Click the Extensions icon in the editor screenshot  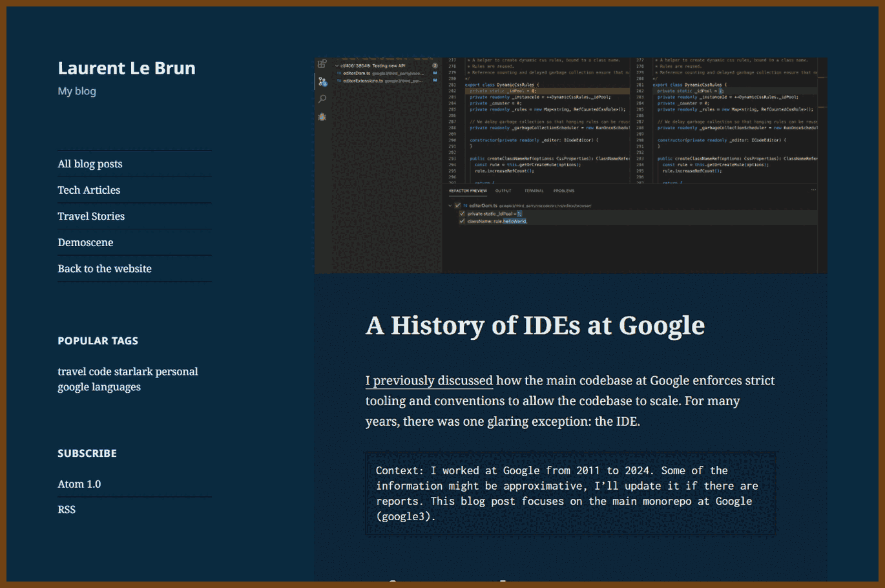point(322,63)
